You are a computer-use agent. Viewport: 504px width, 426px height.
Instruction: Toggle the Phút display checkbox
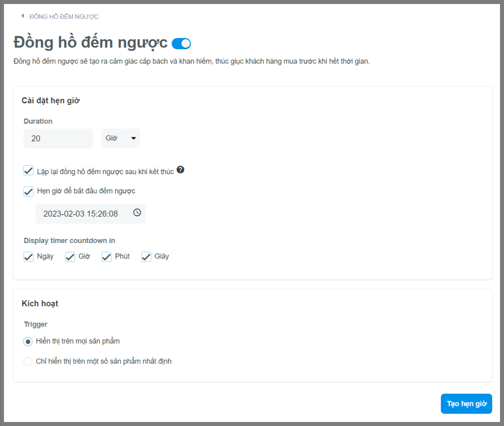107,257
